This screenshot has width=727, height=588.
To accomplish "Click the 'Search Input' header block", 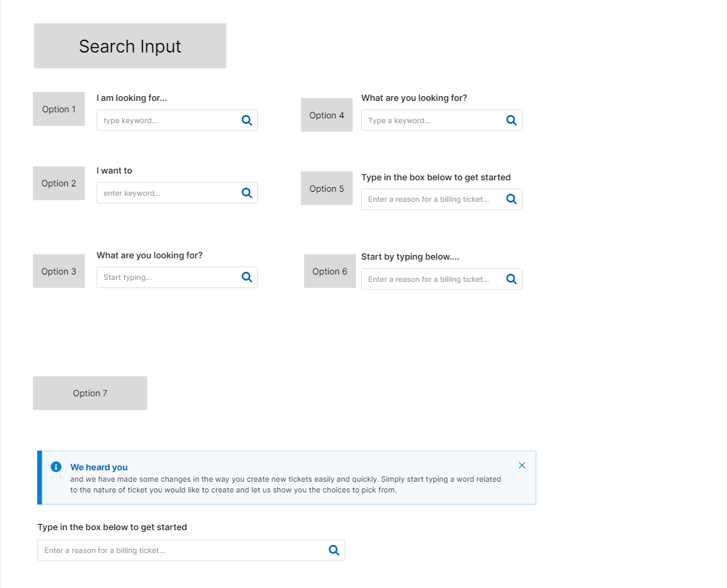I will tap(130, 46).
